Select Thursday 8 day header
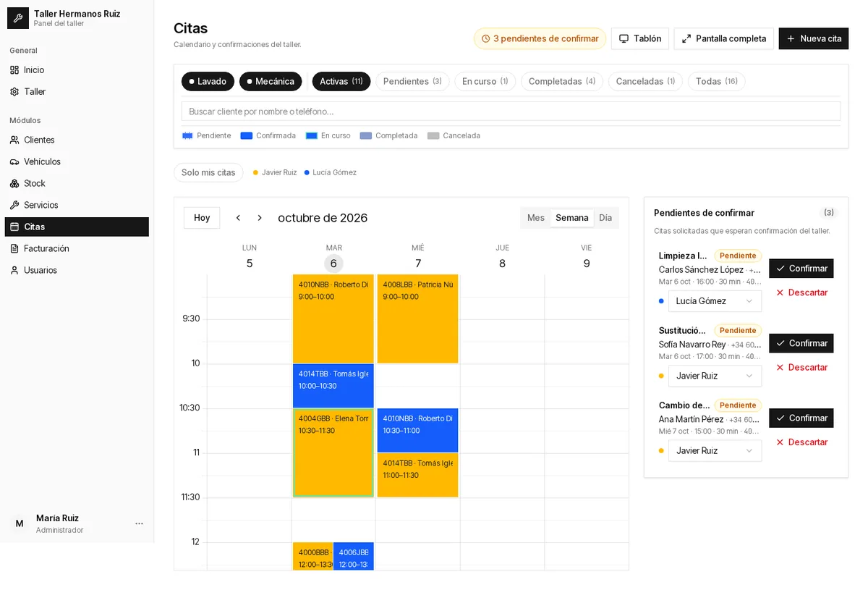Viewport: 868px width, 590px height. coord(502,257)
